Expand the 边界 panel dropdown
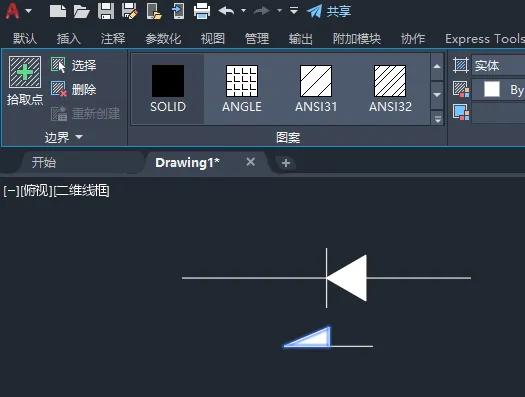This screenshot has width=525, height=397. pos(64,137)
